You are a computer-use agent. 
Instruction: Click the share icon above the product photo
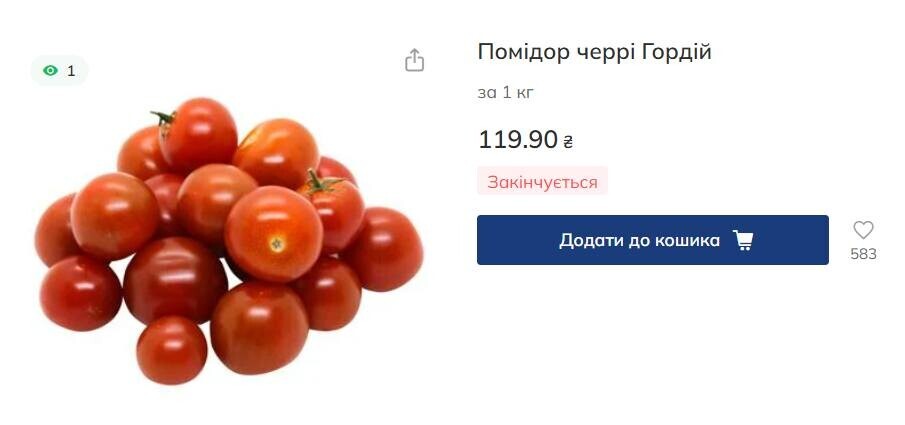[414, 60]
